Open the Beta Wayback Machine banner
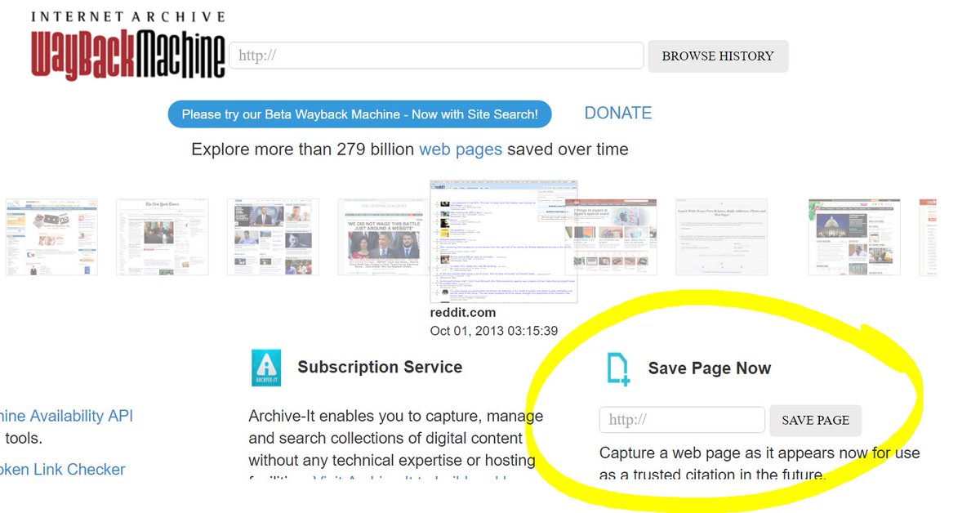 [359, 114]
